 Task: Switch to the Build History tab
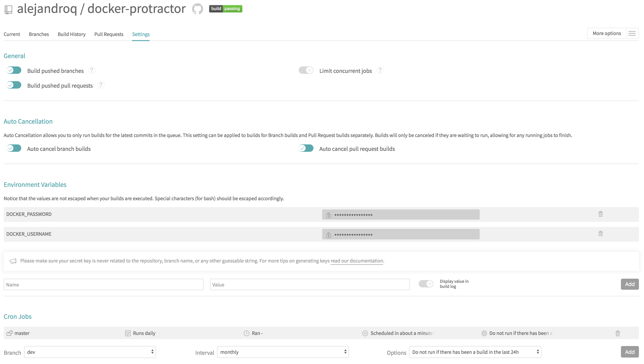point(72,34)
